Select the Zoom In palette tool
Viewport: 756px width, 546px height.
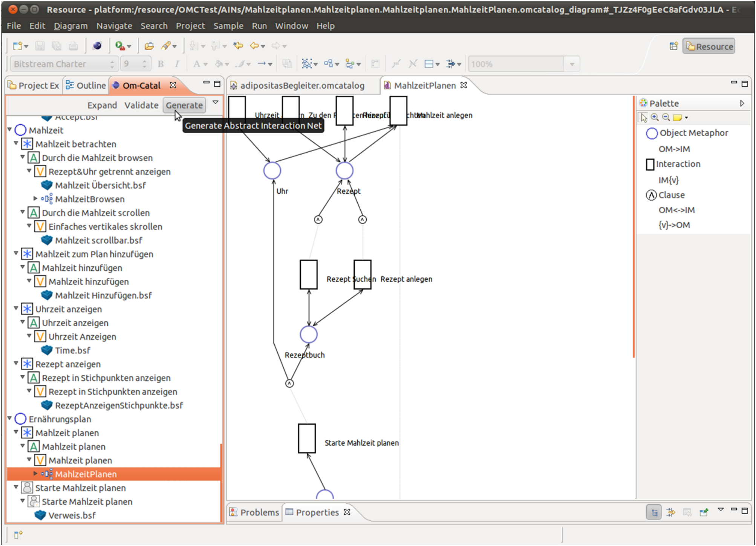click(x=655, y=117)
